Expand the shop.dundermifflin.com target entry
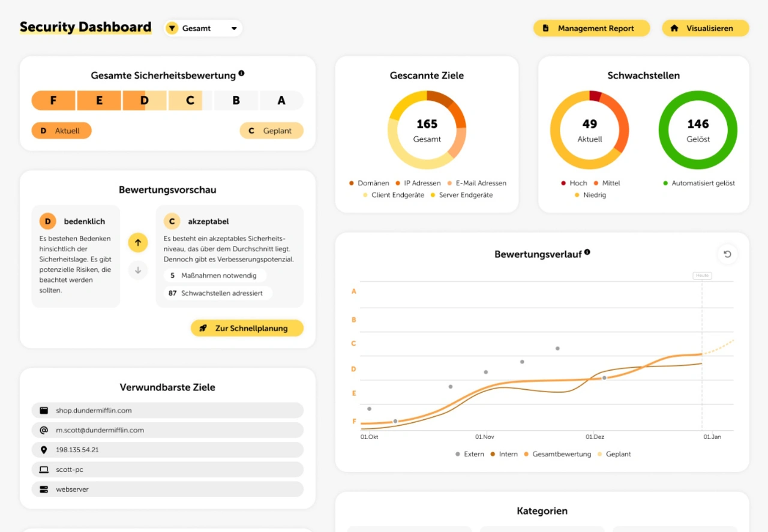 (x=167, y=410)
